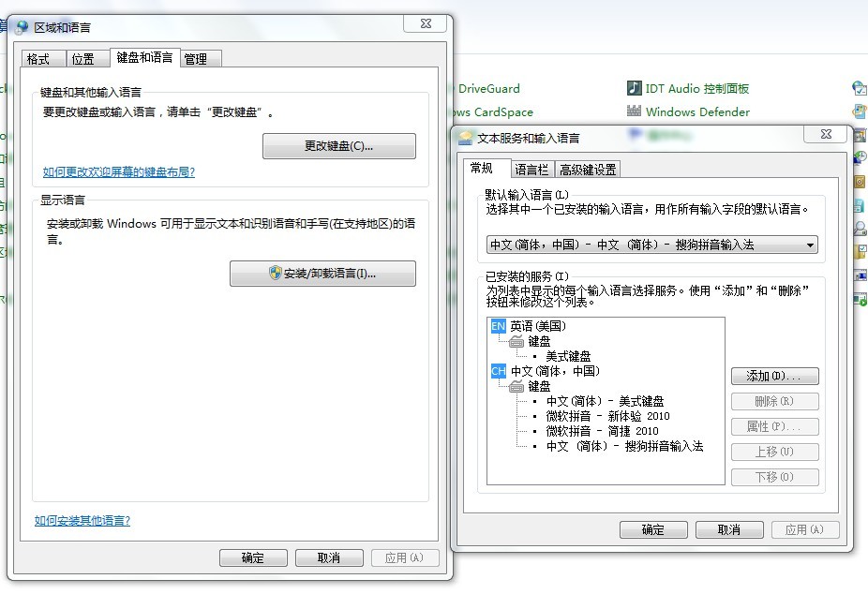Click 取消 in Region and Language dialog
The image size is (868, 594).
coord(329,557)
